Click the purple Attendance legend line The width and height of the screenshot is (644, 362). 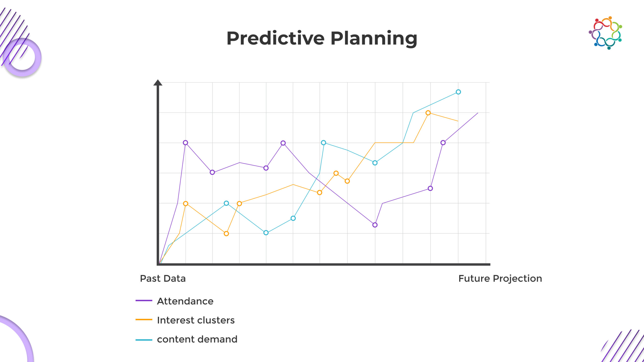pyautogui.click(x=144, y=301)
